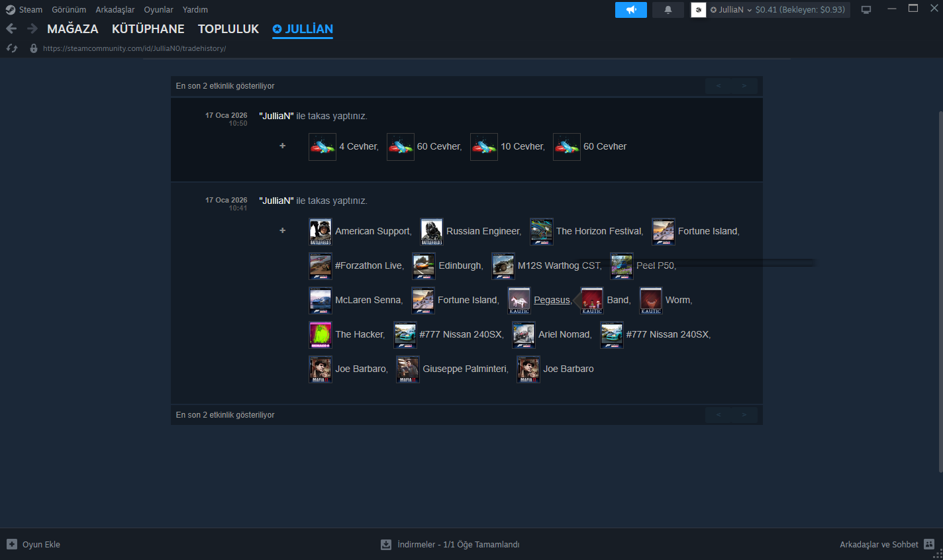This screenshot has width=943, height=560.
Task: Click The Hacker card thumbnail
Action: (x=321, y=334)
